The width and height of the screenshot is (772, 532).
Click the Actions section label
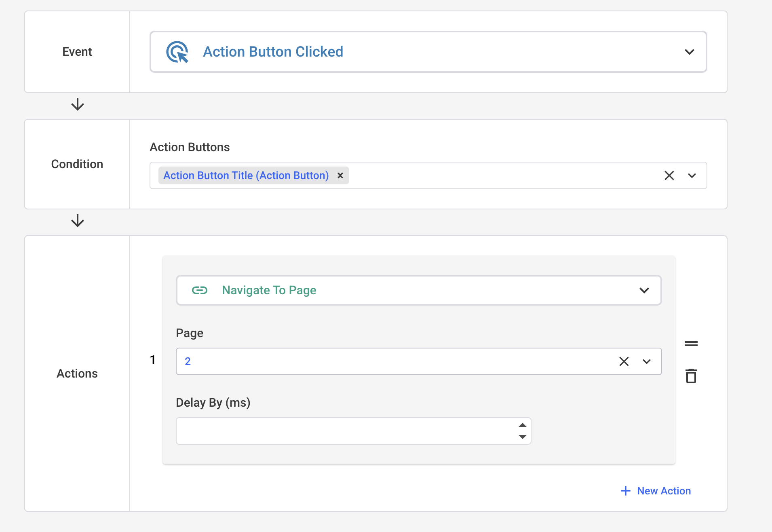pyautogui.click(x=77, y=374)
